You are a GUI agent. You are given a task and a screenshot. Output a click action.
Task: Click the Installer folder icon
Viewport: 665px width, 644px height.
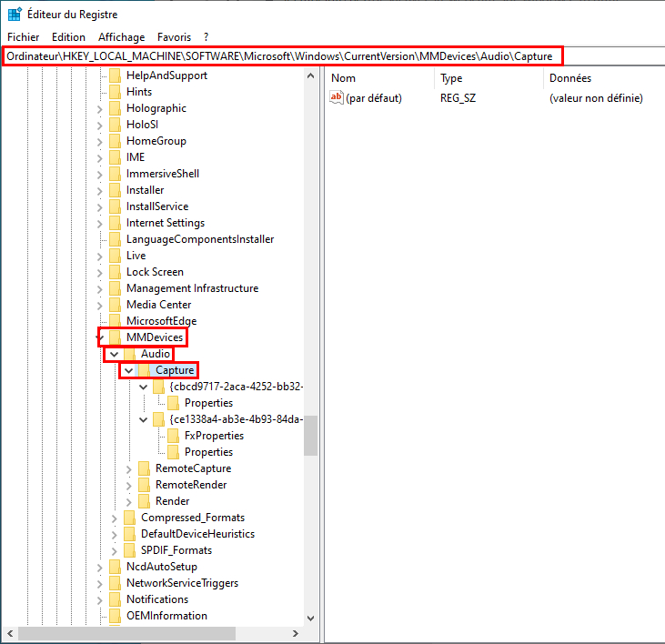(115, 190)
